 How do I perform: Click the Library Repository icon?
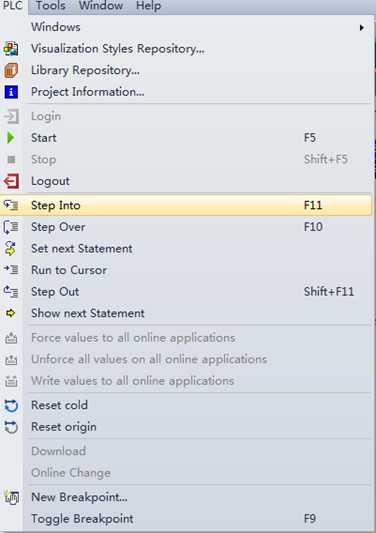(11, 70)
